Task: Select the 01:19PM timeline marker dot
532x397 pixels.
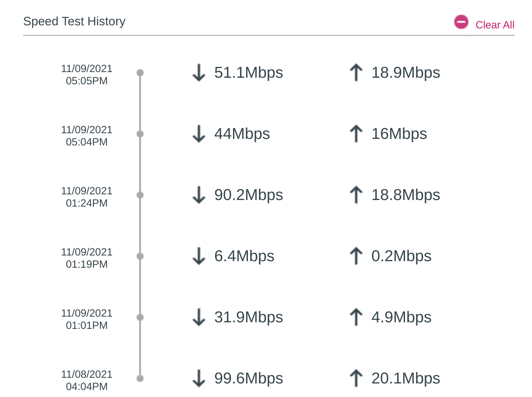Action: (140, 256)
